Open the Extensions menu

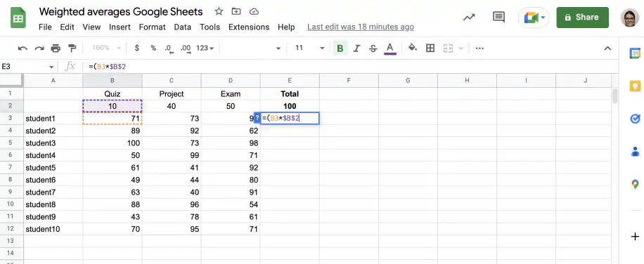(249, 27)
